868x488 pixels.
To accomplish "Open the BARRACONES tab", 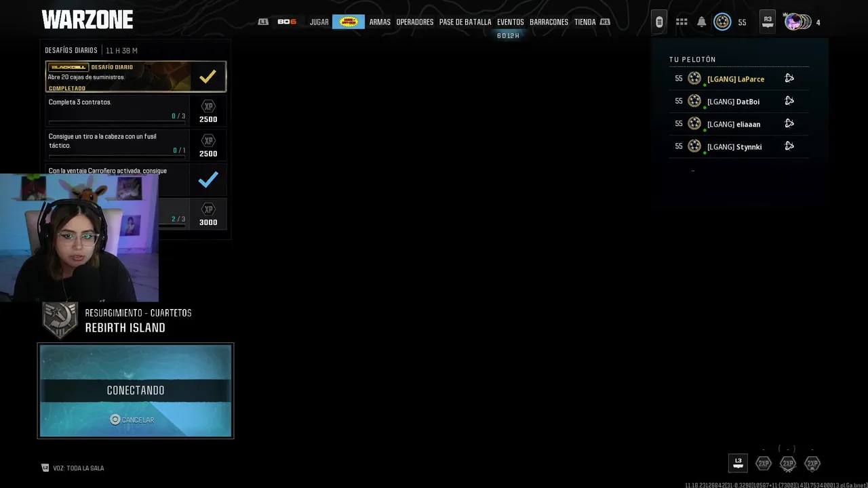I will point(549,22).
